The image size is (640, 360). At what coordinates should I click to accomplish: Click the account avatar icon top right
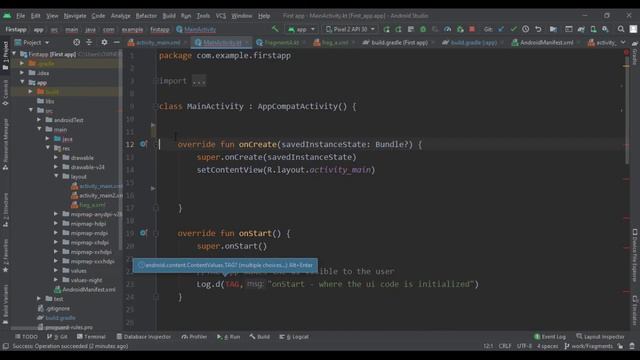click(x=633, y=29)
